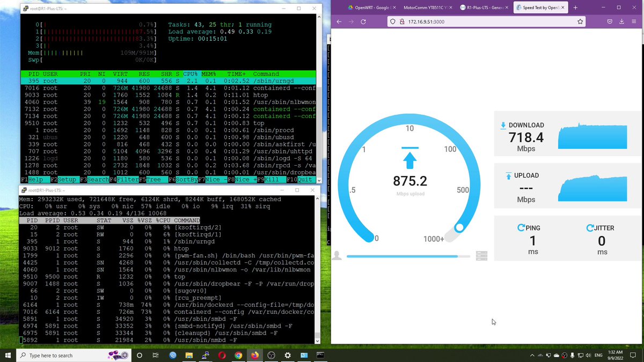Select the /sbin/procd row in htop

click(169, 130)
